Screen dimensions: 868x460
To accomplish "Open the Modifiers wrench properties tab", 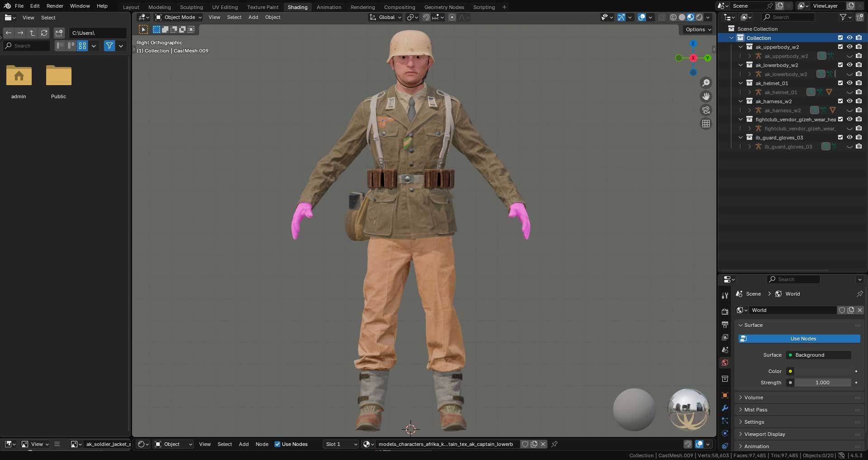I will (725, 408).
